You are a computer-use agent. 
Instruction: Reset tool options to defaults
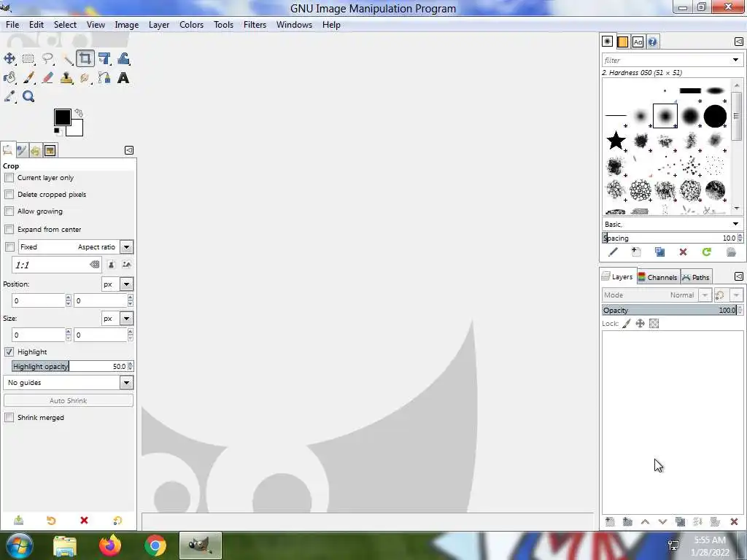coord(117,521)
